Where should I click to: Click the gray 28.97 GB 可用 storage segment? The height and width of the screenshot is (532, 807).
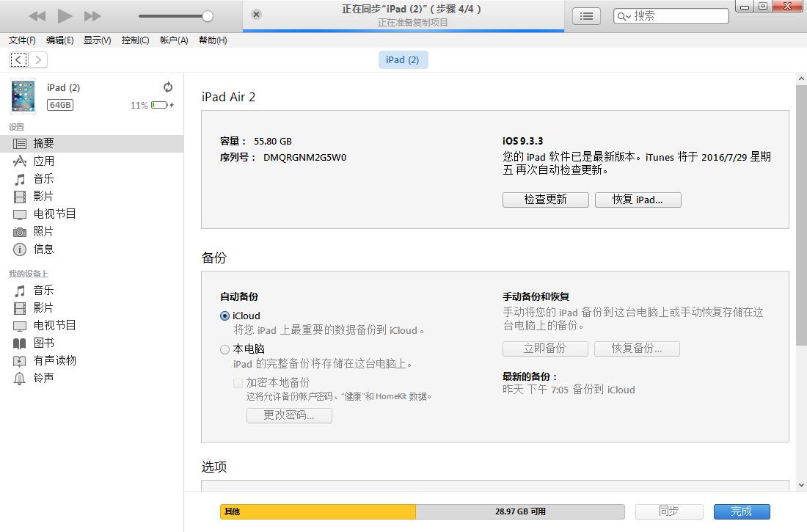520,512
